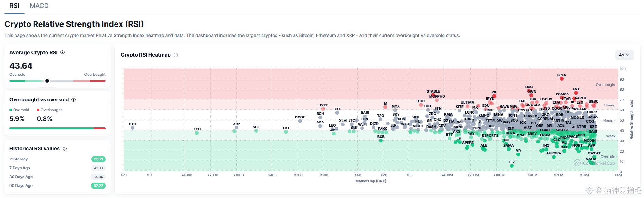Select the XRP data point on the chart
This screenshot has height=198, width=644.
(x=237, y=128)
